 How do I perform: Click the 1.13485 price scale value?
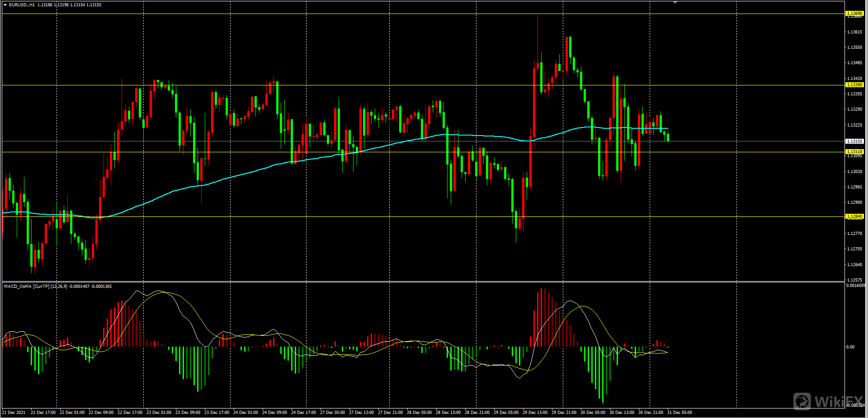coord(854,63)
